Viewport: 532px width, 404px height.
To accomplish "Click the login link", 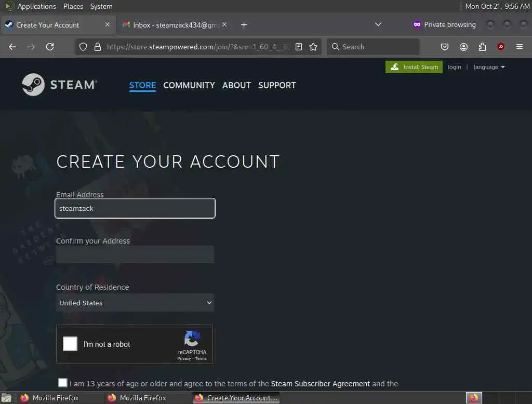I will pyautogui.click(x=454, y=67).
